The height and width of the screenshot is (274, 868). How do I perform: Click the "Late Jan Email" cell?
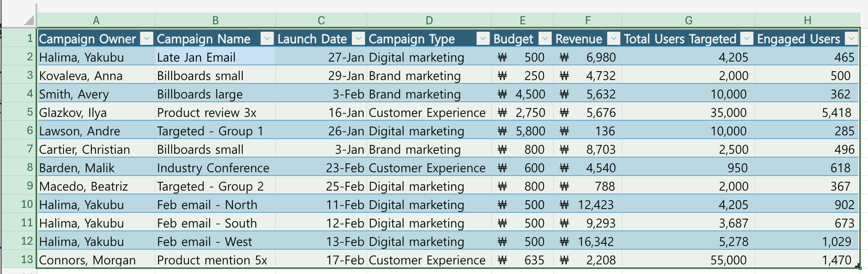pos(215,57)
